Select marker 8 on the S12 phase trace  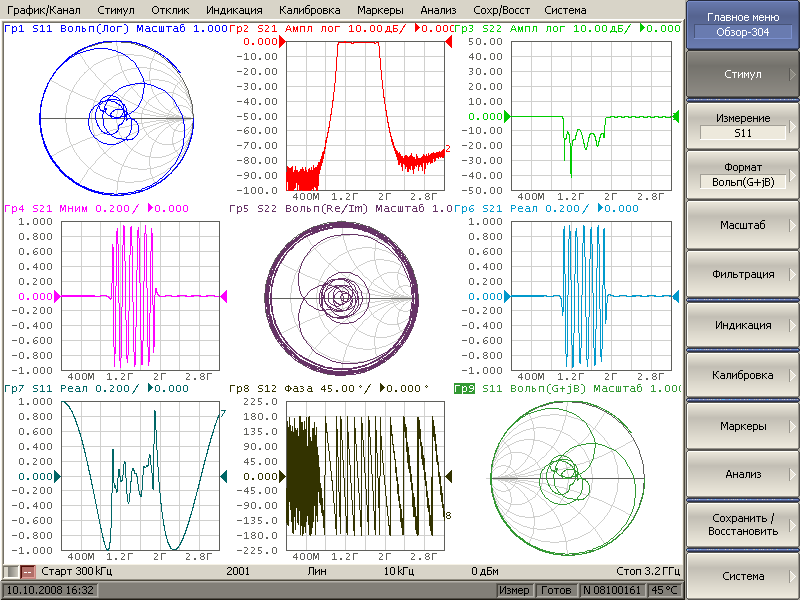click(x=448, y=516)
